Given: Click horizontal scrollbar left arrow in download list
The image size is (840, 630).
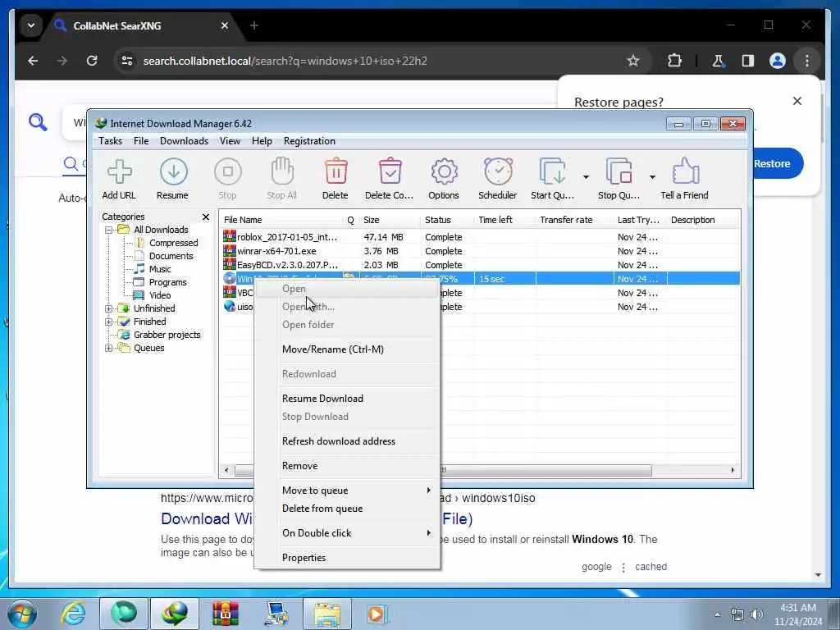Looking at the screenshot, I should [226, 470].
